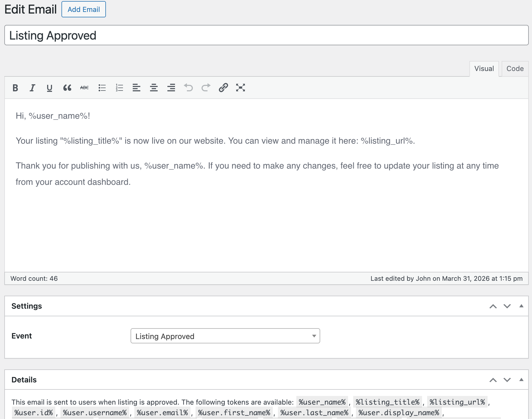Click the Listing Approved title field
The image size is (532, 419).
click(x=266, y=36)
